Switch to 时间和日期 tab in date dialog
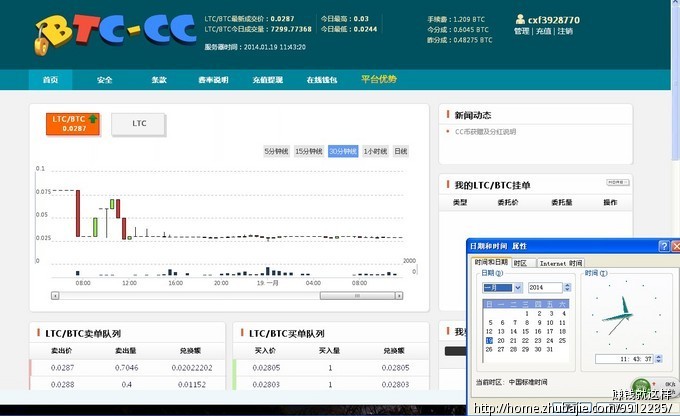This screenshot has height=416, width=680. (x=491, y=262)
